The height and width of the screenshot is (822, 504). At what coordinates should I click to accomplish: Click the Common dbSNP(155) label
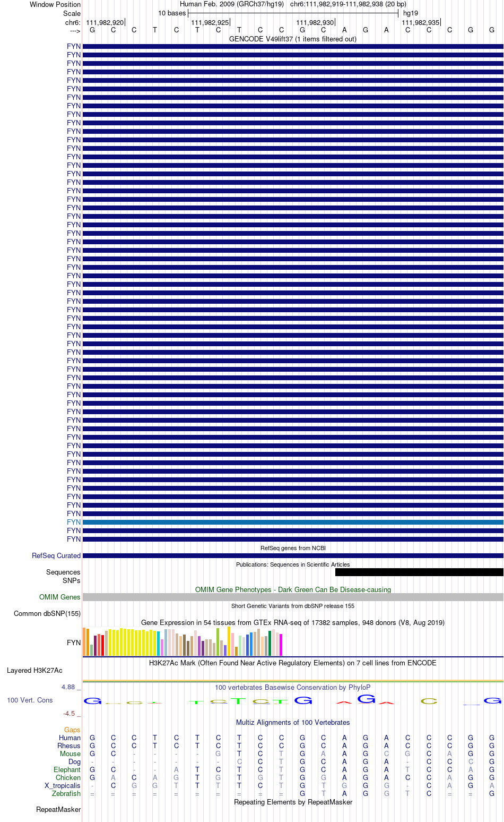[47, 613]
